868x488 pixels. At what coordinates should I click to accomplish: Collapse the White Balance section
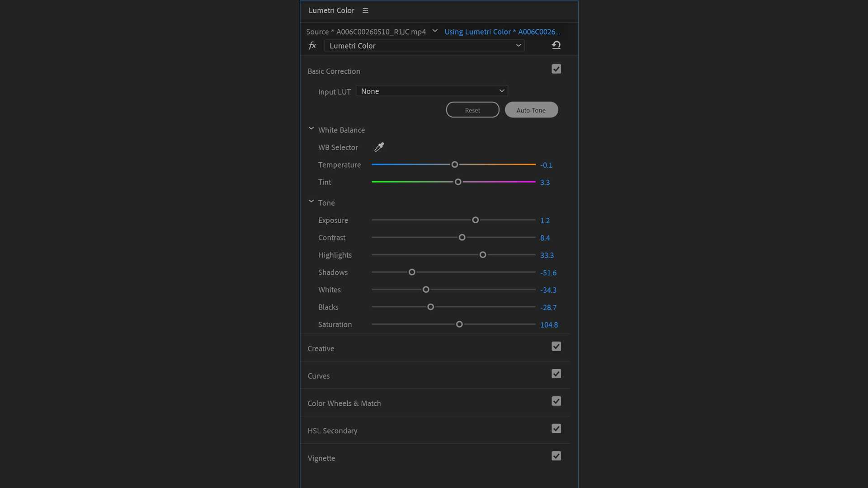click(311, 129)
